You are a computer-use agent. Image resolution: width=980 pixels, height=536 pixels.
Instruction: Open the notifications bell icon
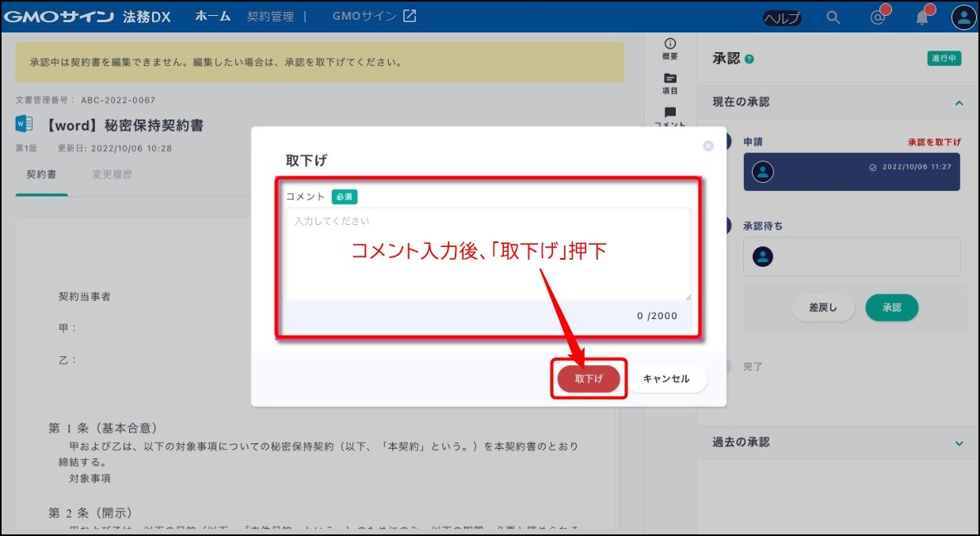[922, 17]
